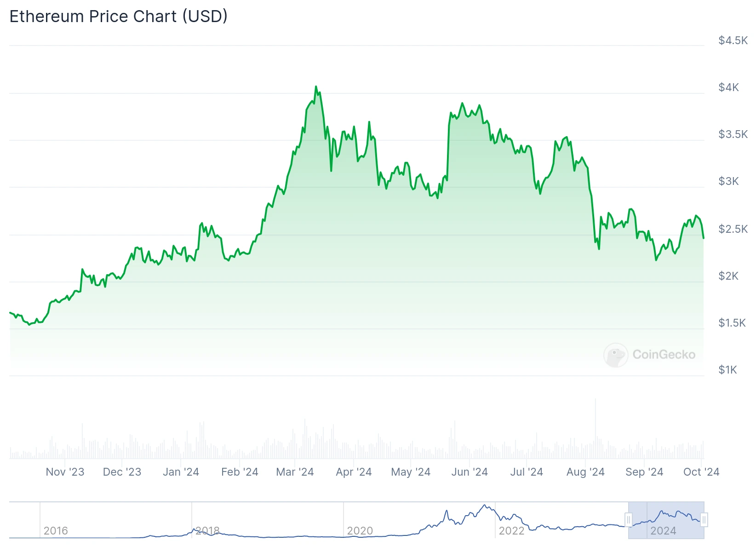Click the CoinGecko gecko logo watermark
The width and height of the screenshot is (756, 552).
pos(616,355)
